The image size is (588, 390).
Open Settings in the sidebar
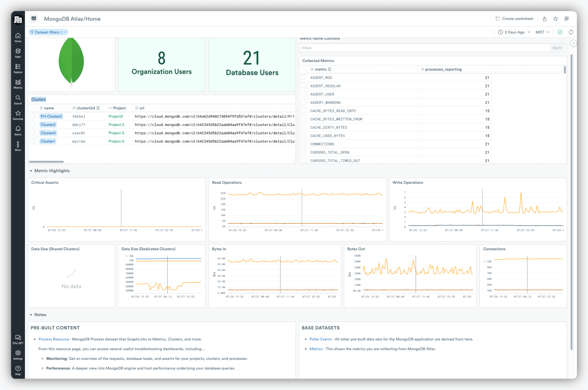tap(18, 355)
